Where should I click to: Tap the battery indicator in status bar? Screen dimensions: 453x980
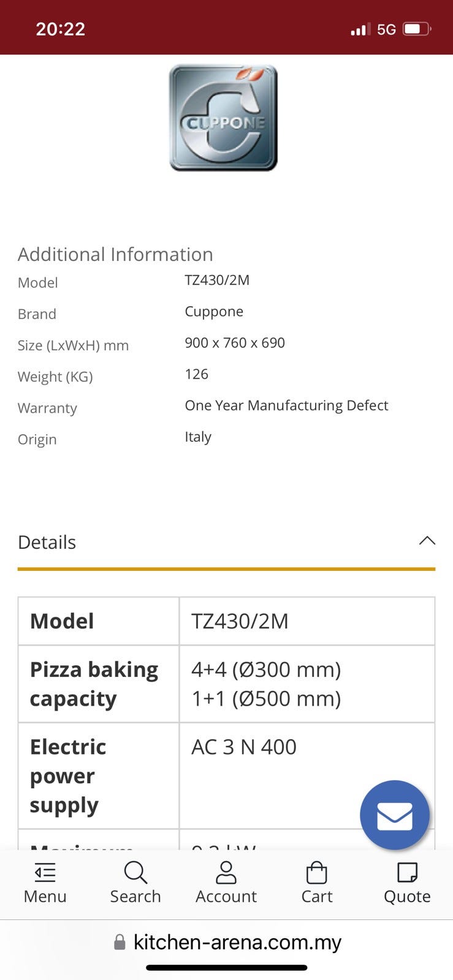[x=417, y=29]
